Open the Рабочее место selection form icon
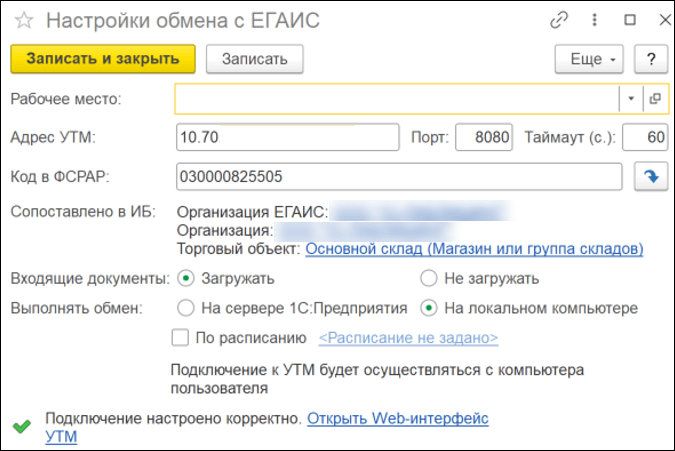The image size is (675, 451). (655, 98)
